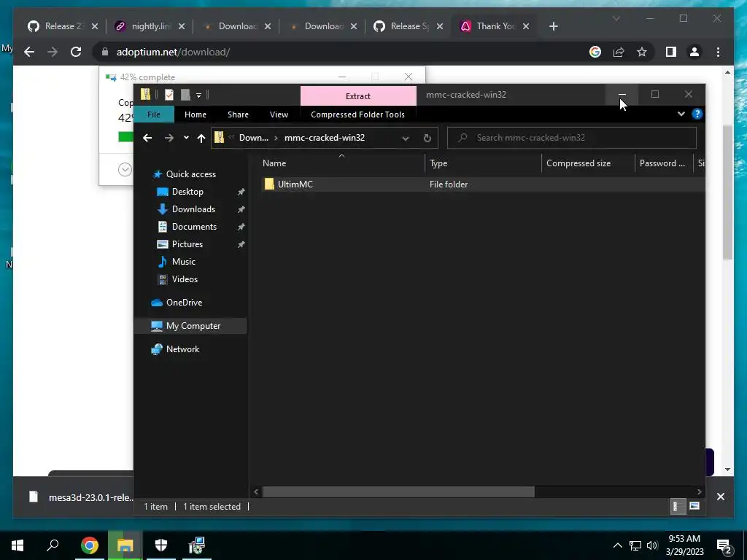Go forward in File Explorer navigation

click(x=169, y=138)
